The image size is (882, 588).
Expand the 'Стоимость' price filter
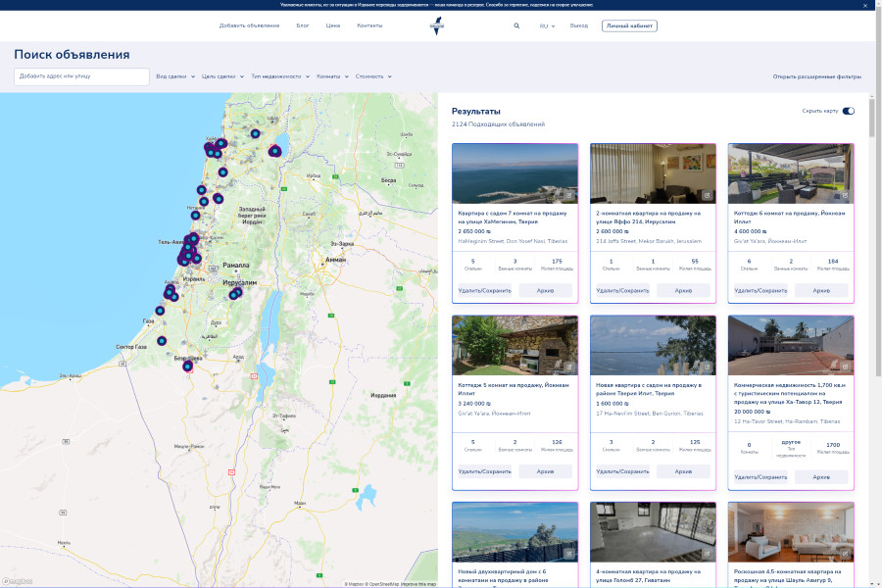click(373, 75)
